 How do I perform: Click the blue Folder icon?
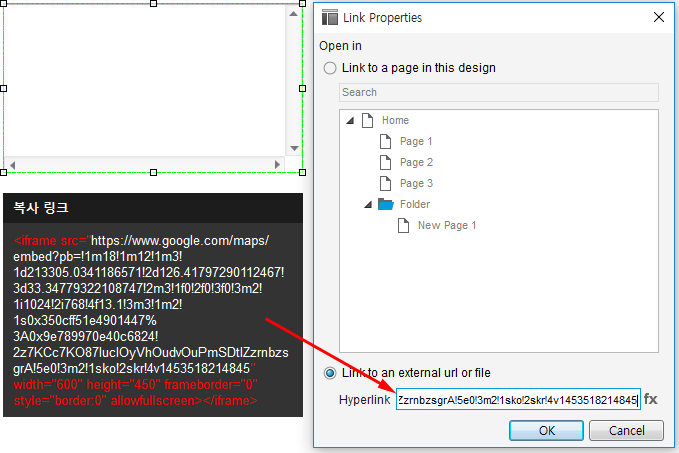(385, 204)
